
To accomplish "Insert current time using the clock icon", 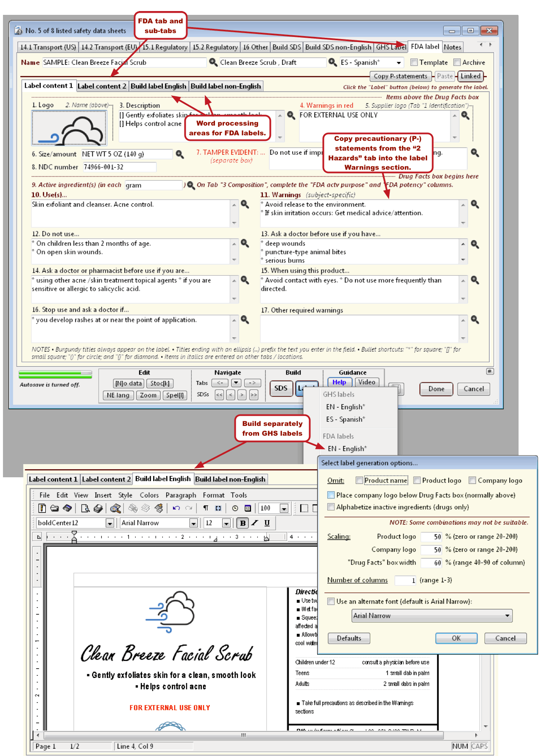I will click(235, 508).
